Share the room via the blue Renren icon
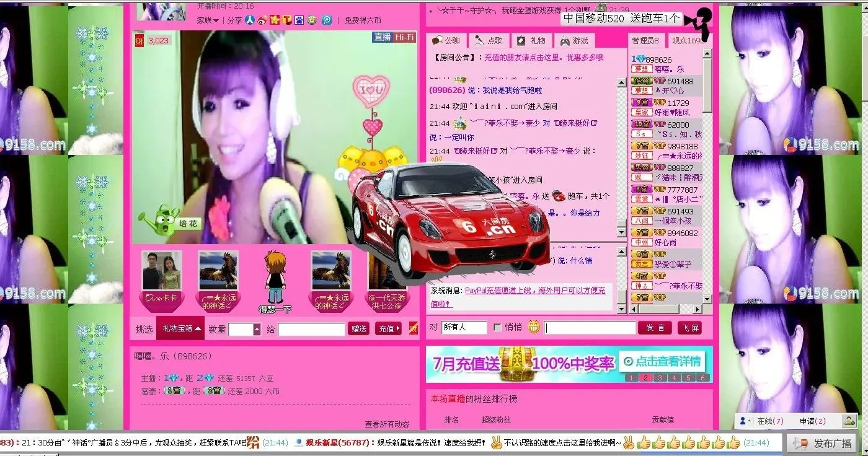868x456 pixels. (250, 20)
